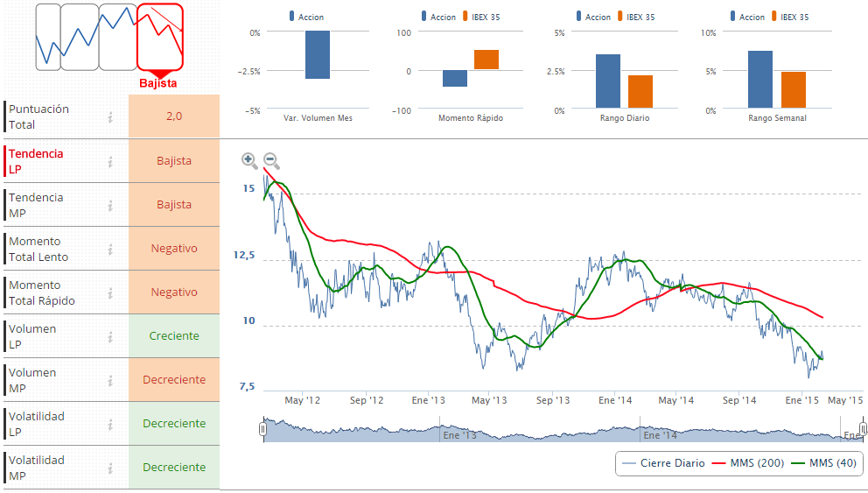The height and width of the screenshot is (493, 868).
Task: Hide the MMS (40) legend series
Action: click(822, 463)
